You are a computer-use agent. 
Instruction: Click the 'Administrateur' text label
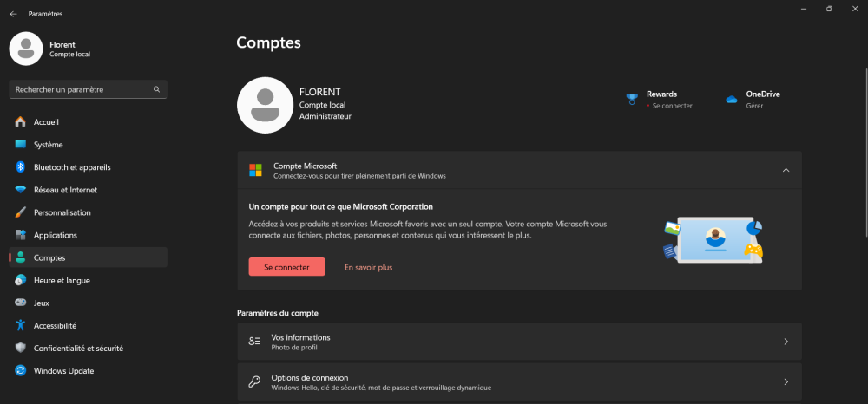[325, 117]
